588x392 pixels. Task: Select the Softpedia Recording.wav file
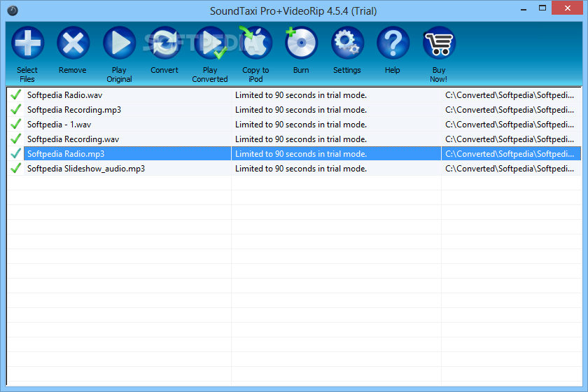73,139
